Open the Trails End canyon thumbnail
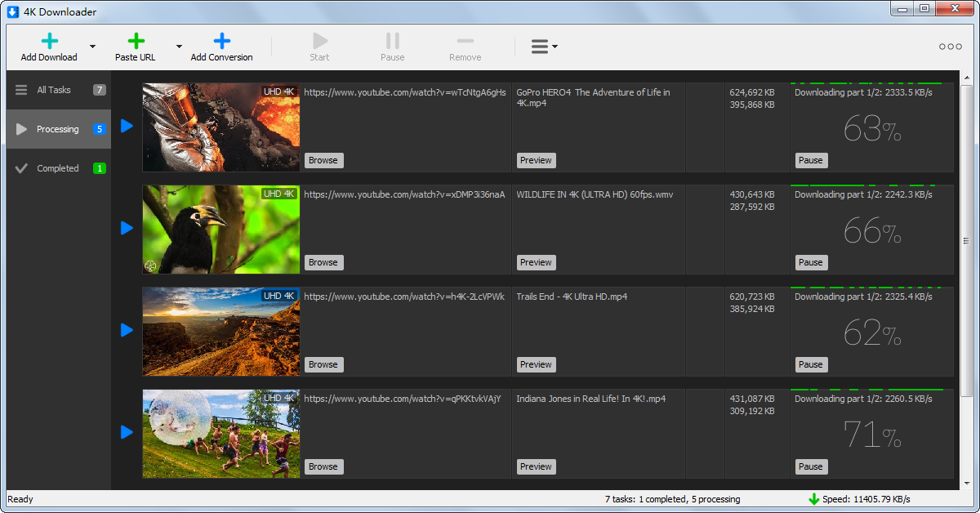Viewport: 980px width, 513px height. 221,332
